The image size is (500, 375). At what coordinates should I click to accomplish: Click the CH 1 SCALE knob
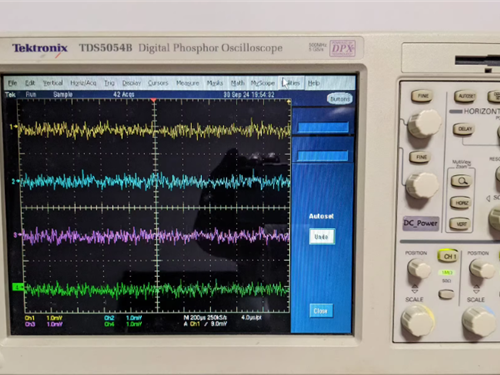(x=417, y=321)
